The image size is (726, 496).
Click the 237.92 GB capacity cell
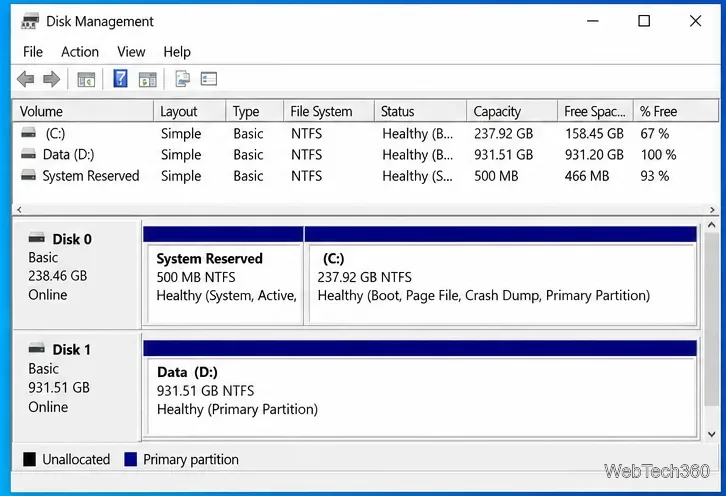[503, 134]
